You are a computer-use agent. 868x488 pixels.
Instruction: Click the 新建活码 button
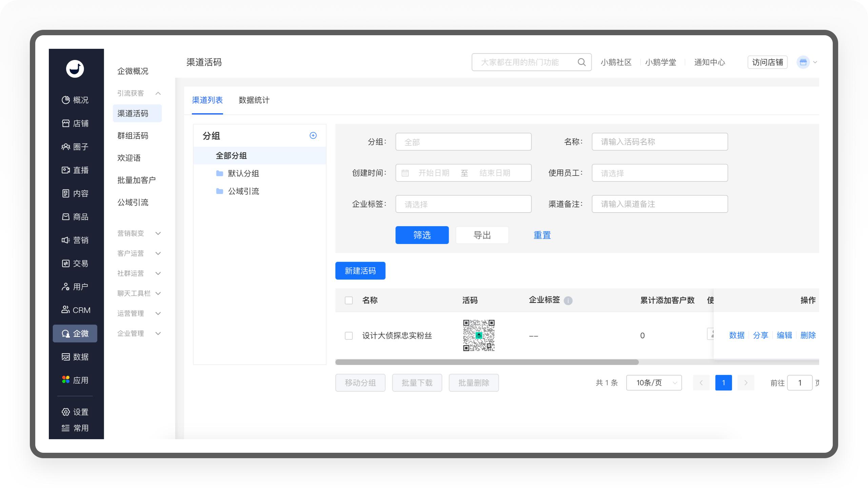click(360, 271)
